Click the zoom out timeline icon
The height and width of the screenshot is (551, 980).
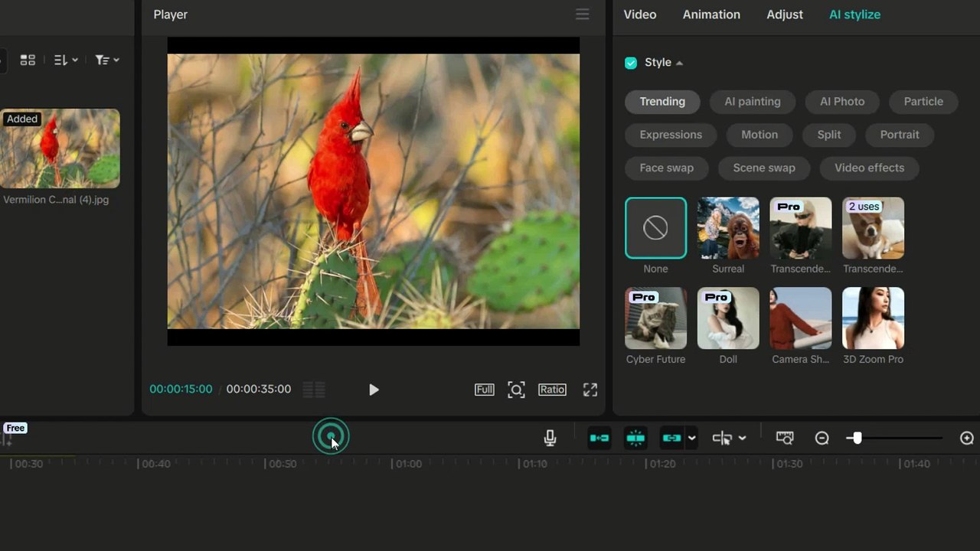[x=822, y=438]
